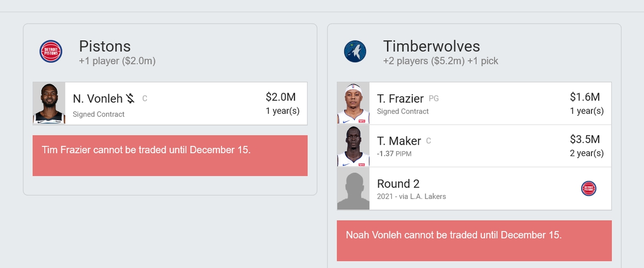Open the N. Vonleh player name
This screenshot has width=644, height=268.
[x=98, y=99]
